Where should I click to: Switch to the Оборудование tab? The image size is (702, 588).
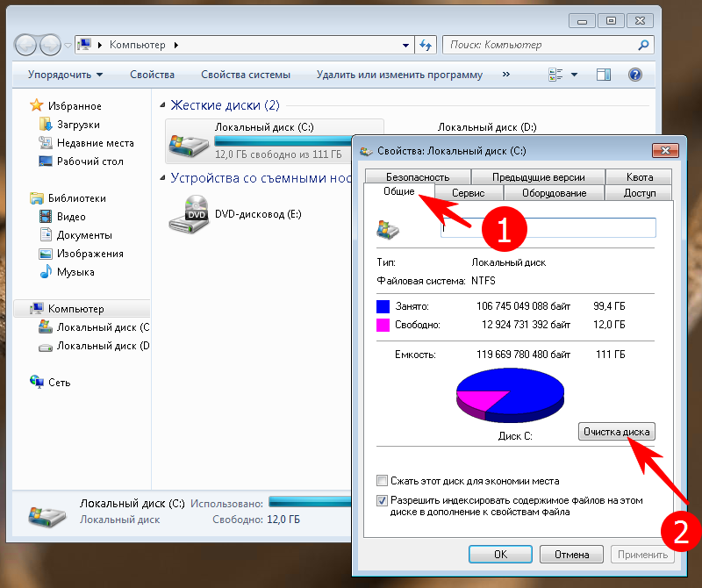pyautogui.click(x=554, y=192)
